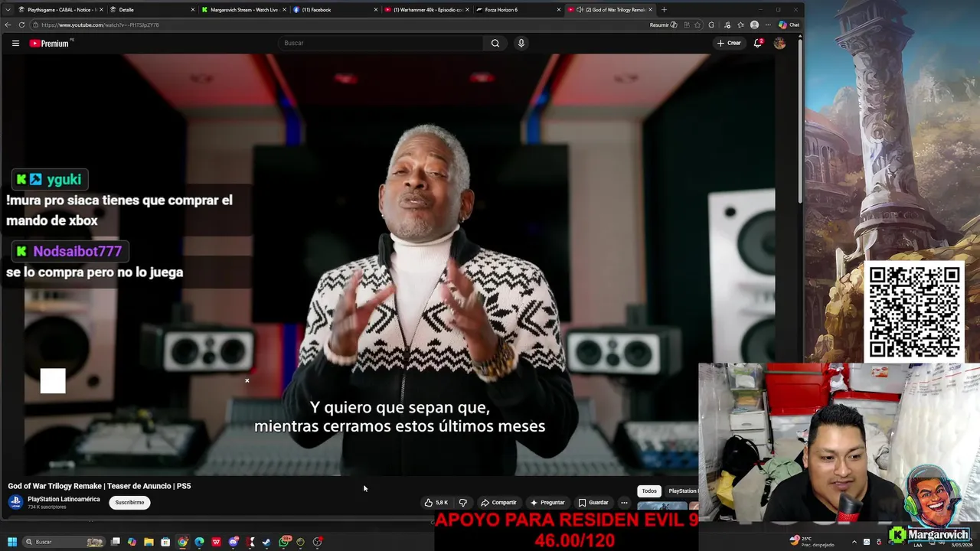Open the YouTube account avatar menu
The height and width of the screenshot is (551, 980).
coord(779,43)
